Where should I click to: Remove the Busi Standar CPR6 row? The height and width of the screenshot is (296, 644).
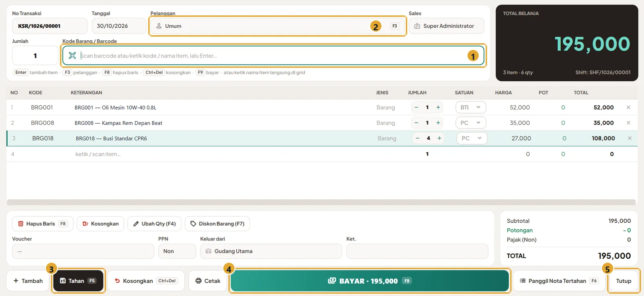[630, 138]
